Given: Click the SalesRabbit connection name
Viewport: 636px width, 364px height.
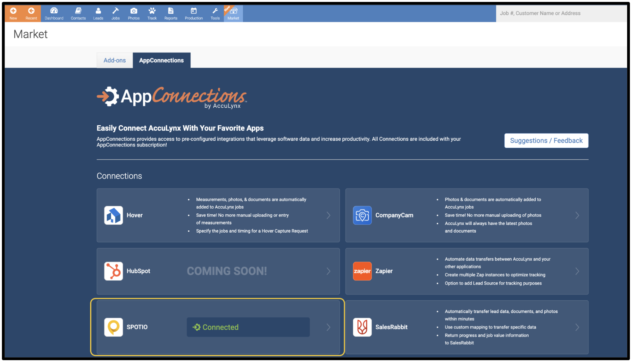Looking at the screenshot, I should (392, 327).
